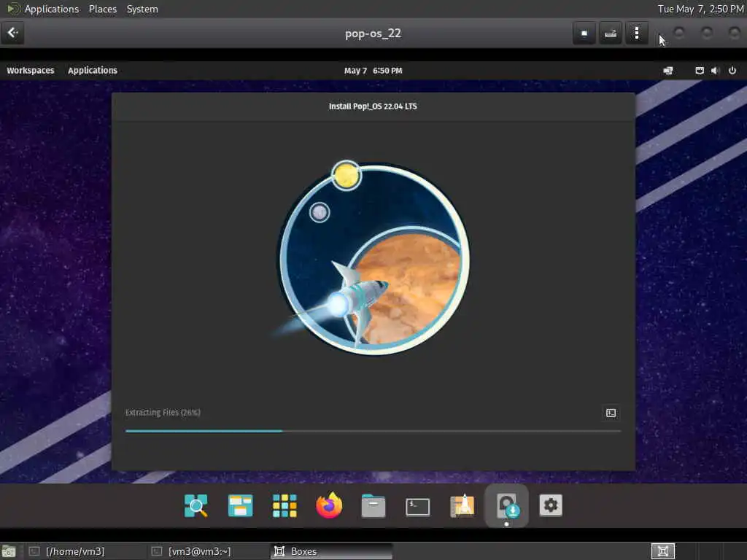Click the MATE menu logo icon

tap(13, 9)
